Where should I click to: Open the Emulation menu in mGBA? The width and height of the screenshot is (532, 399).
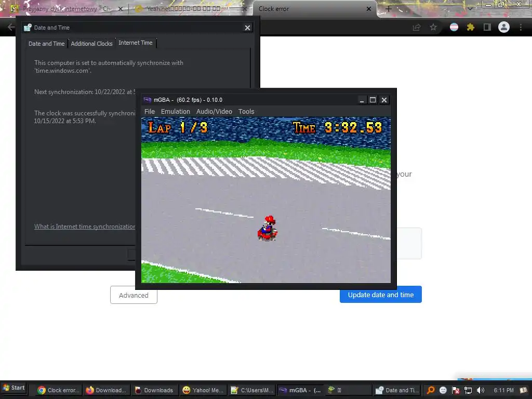[176, 112]
